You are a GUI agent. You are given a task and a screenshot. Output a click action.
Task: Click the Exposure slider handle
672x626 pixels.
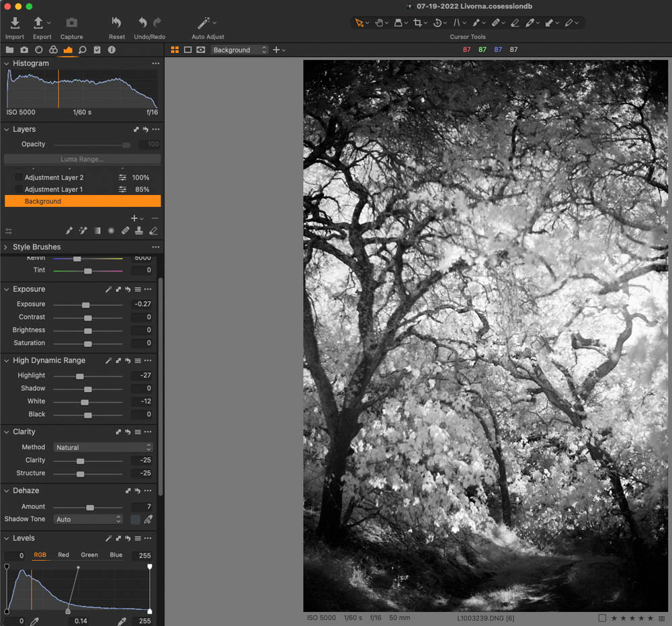(x=86, y=305)
